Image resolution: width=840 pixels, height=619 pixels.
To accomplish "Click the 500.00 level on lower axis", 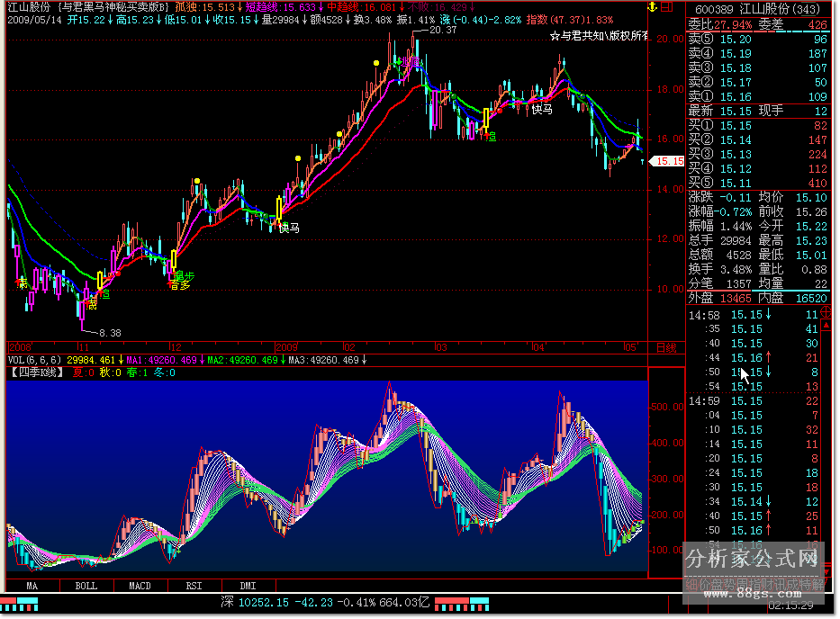I will pyautogui.click(x=667, y=408).
